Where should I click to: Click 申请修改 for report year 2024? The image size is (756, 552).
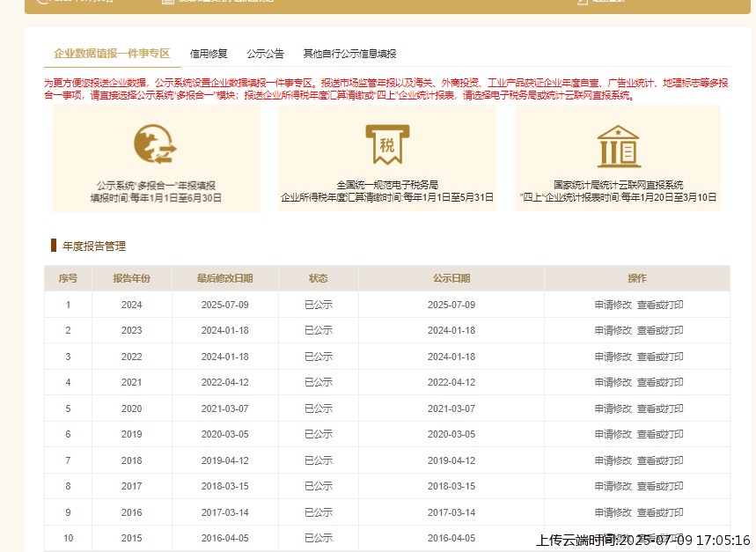613,305
